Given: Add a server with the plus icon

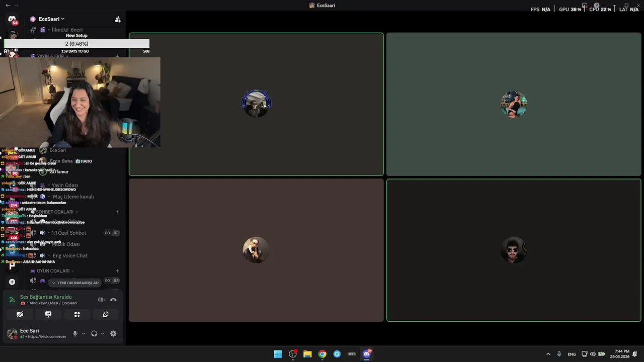Looking at the screenshot, I should coord(12,282).
